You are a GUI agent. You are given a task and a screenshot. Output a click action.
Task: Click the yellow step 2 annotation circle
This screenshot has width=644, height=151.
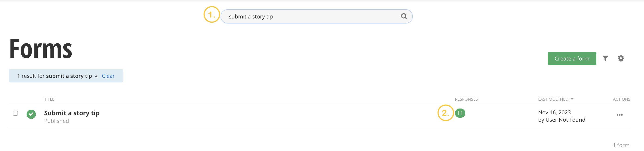coord(445,113)
